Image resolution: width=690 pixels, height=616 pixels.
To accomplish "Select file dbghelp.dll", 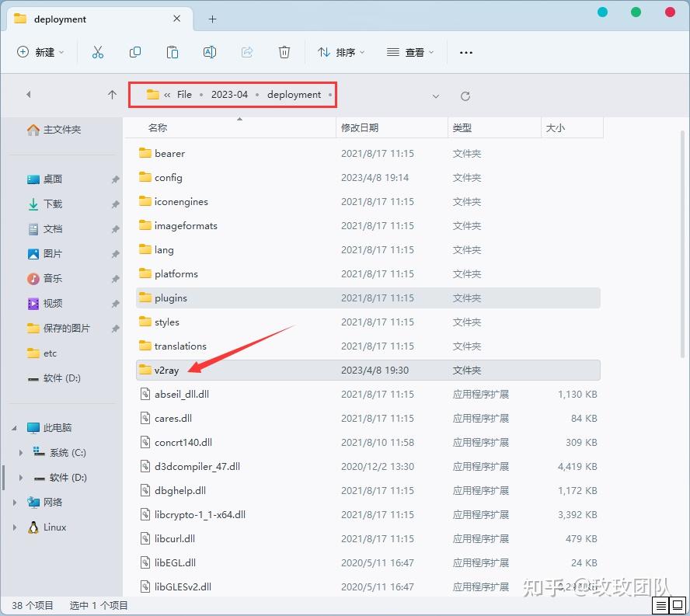I will click(368, 491).
